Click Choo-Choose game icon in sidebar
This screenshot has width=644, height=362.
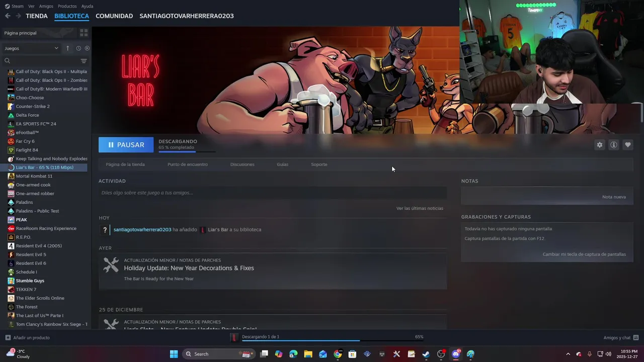click(11, 98)
